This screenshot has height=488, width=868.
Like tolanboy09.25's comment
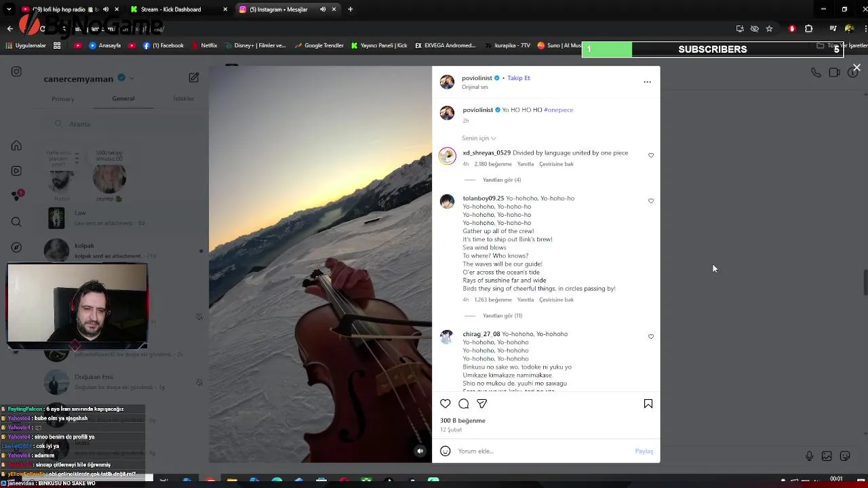pos(651,201)
